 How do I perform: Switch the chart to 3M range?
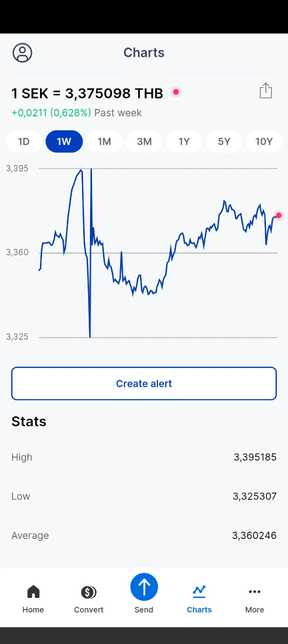pyautogui.click(x=144, y=141)
